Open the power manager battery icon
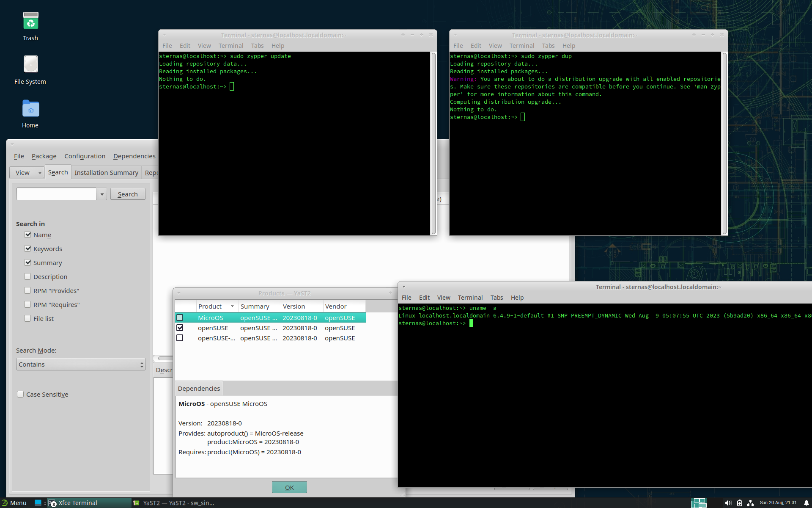 pos(739,502)
